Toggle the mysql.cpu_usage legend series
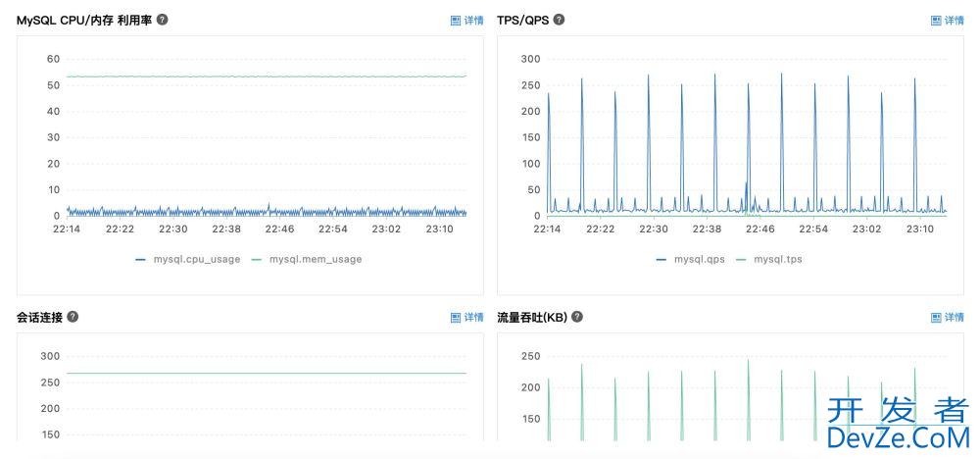Viewport: 980px width, 459px height. coord(188,259)
